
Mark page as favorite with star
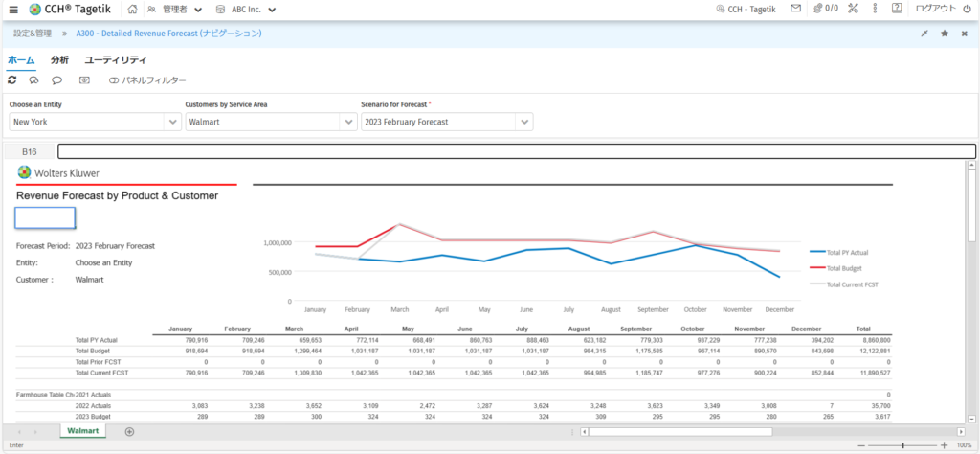click(945, 34)
